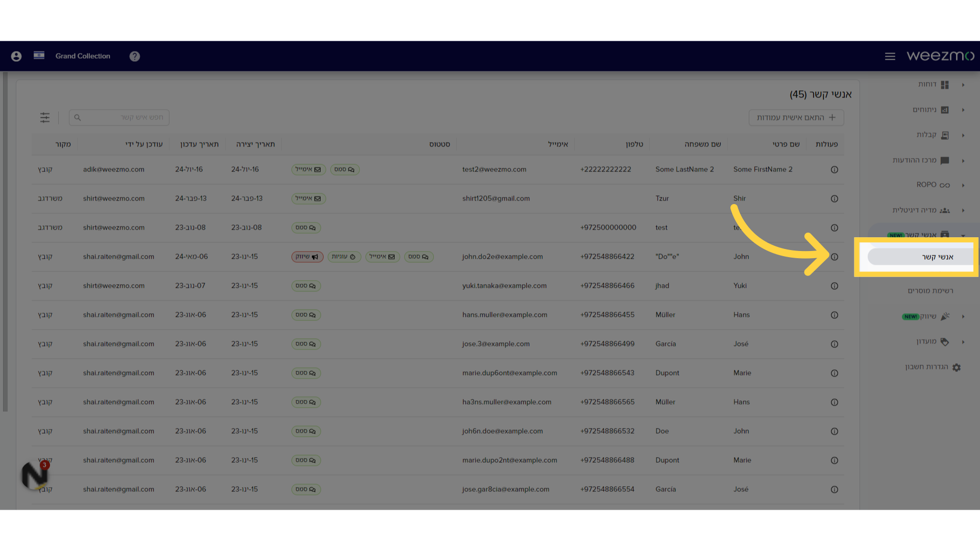Image resolution: width=980 pixels, height=551 pixels.
Task: Open the column filter sliders icon
Action: tap(45, 117)
